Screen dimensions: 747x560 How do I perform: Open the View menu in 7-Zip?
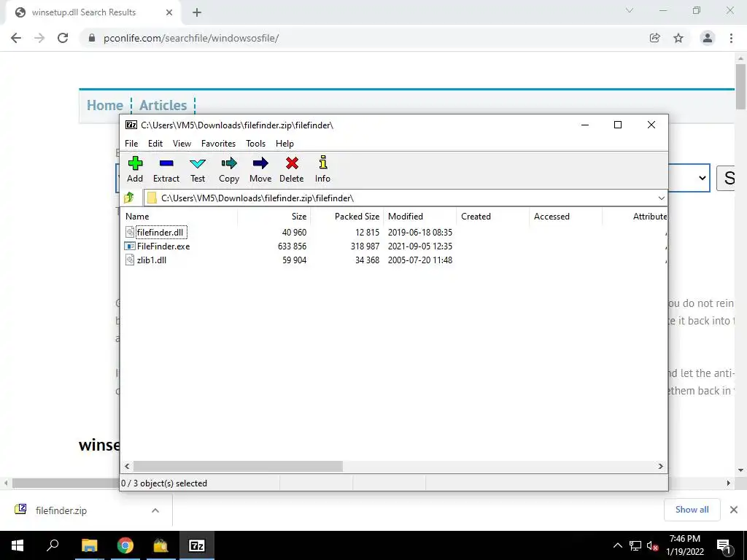pyautogui.click(x=182, y=144)
